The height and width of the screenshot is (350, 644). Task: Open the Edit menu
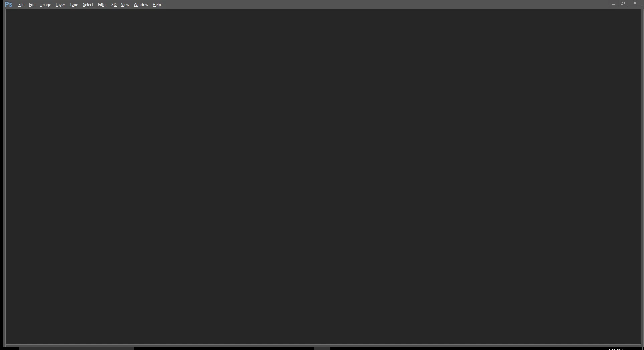(32, 5)
